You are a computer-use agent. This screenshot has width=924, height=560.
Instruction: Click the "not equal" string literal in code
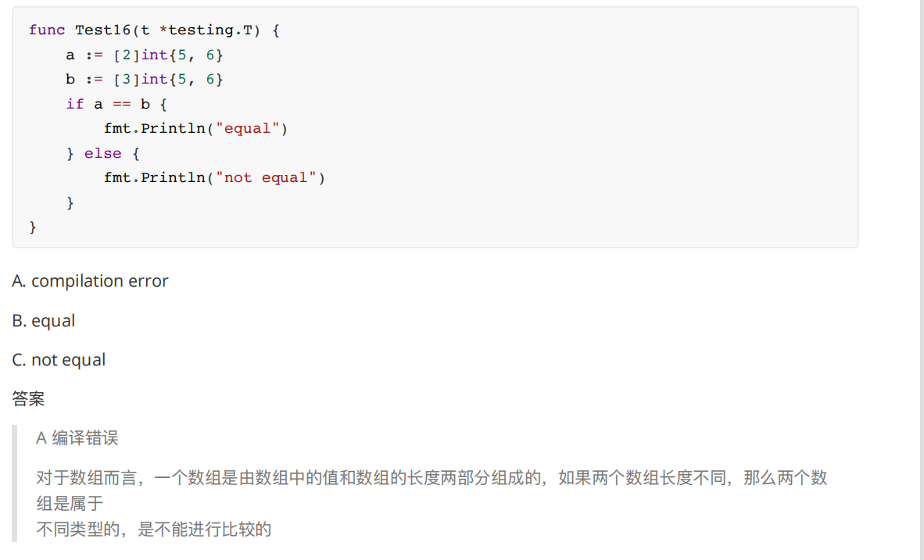pos(270,177)
